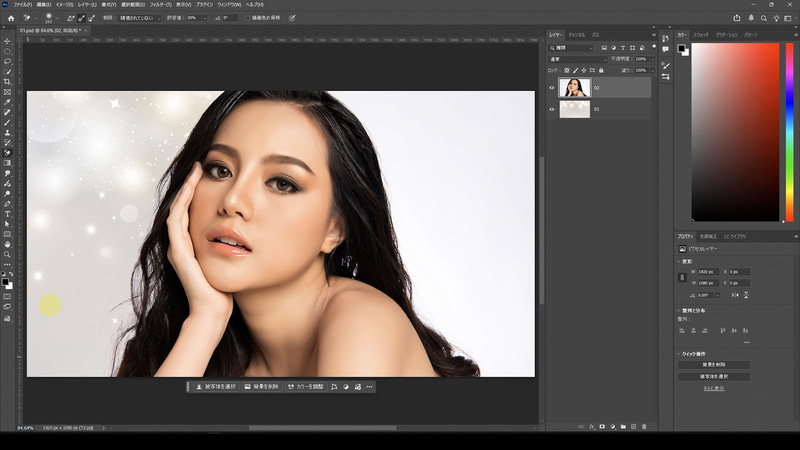Click the hue slider strip
This screenshot has height=450, width=800.
coord(789,132)
